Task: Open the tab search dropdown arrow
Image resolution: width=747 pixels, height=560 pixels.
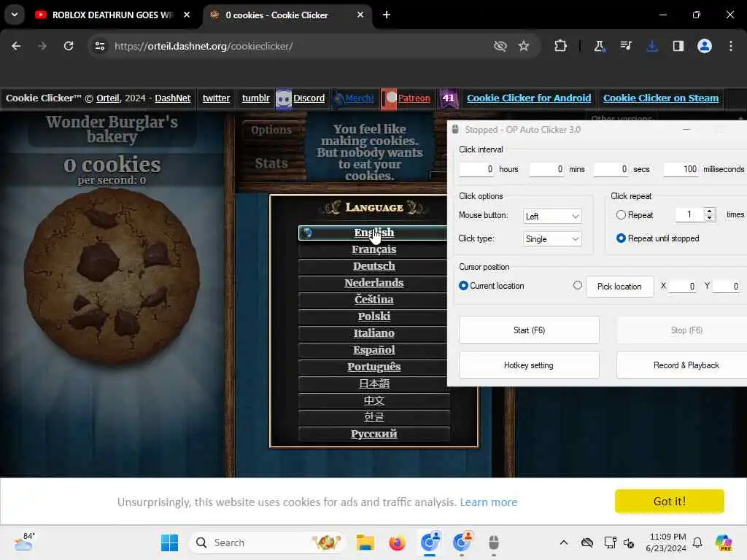Action: (15, 15)
